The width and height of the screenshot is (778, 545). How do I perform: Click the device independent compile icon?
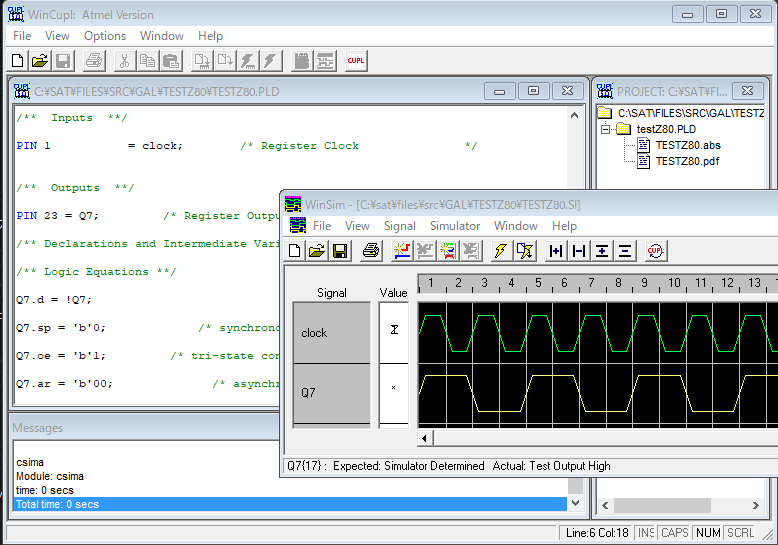225,61
